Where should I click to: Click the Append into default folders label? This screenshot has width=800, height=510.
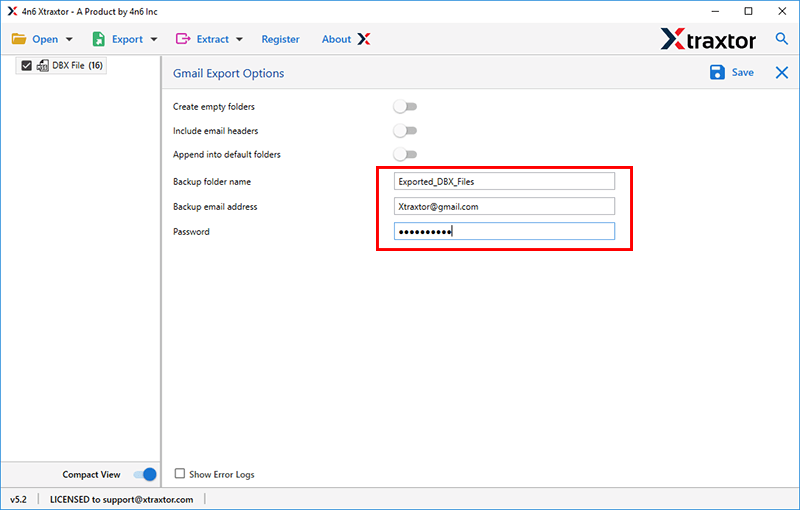[227, 155]
